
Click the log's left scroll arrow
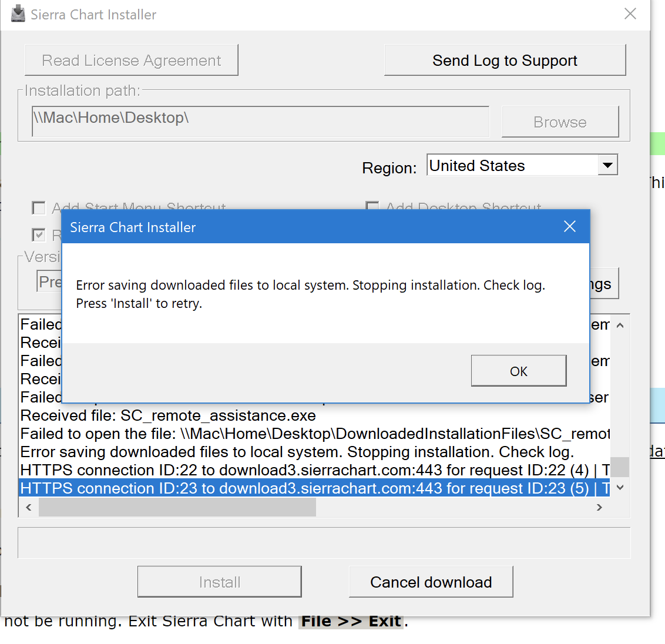coord(28,507)
